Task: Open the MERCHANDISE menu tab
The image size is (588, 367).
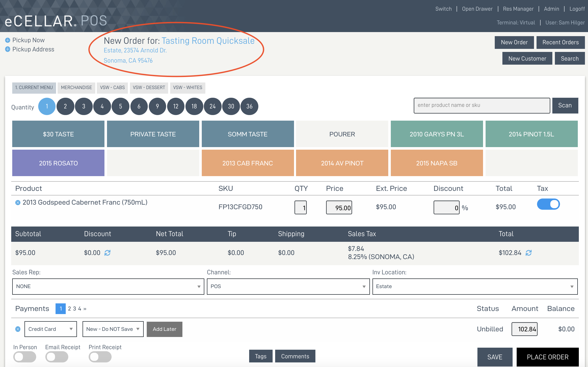Action: tap(76, 88)
